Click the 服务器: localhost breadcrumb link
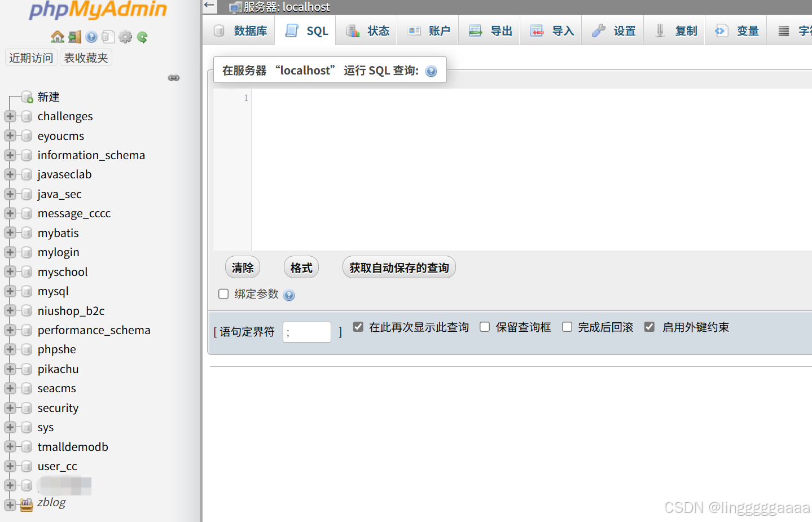This screenshot has width=812, height=522. (x=287, y=7)
